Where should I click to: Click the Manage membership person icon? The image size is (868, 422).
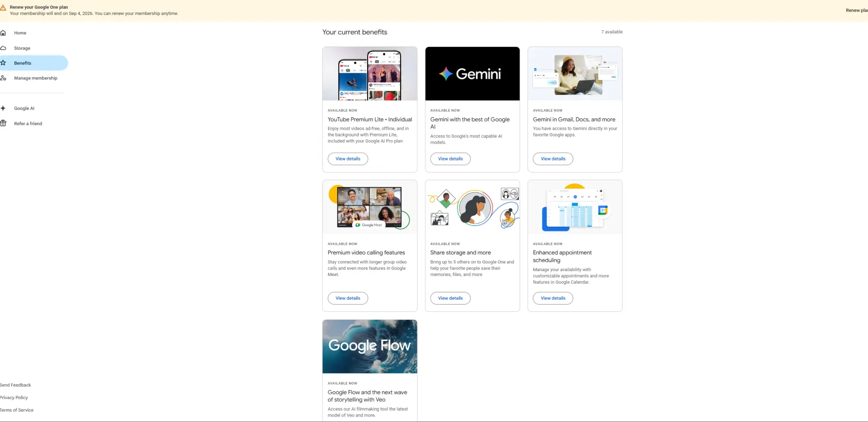click(x=3, y=78)
